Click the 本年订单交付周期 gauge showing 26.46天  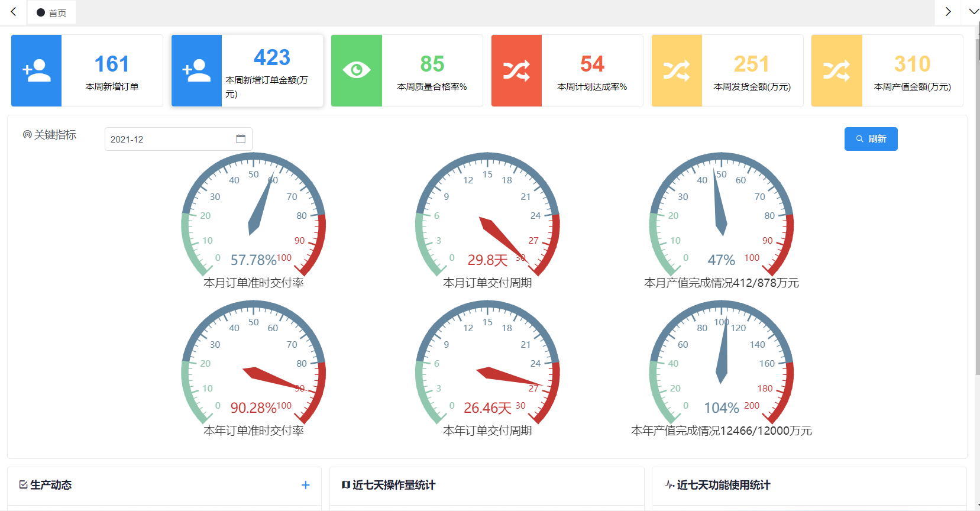487,364
